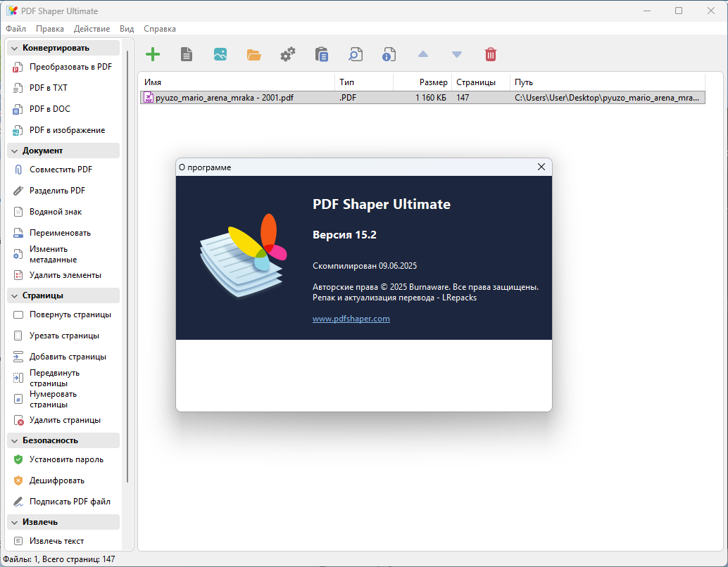Sort list by Имя column header
The height and width of the screenshot is (567, 728).
[x=237, y=82]
